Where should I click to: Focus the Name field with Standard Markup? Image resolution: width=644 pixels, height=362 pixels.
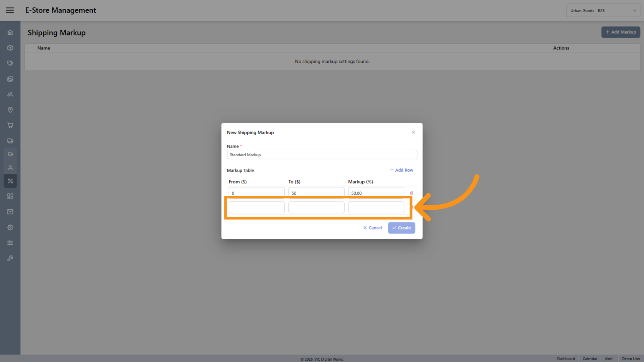click(x=322, y=155)
